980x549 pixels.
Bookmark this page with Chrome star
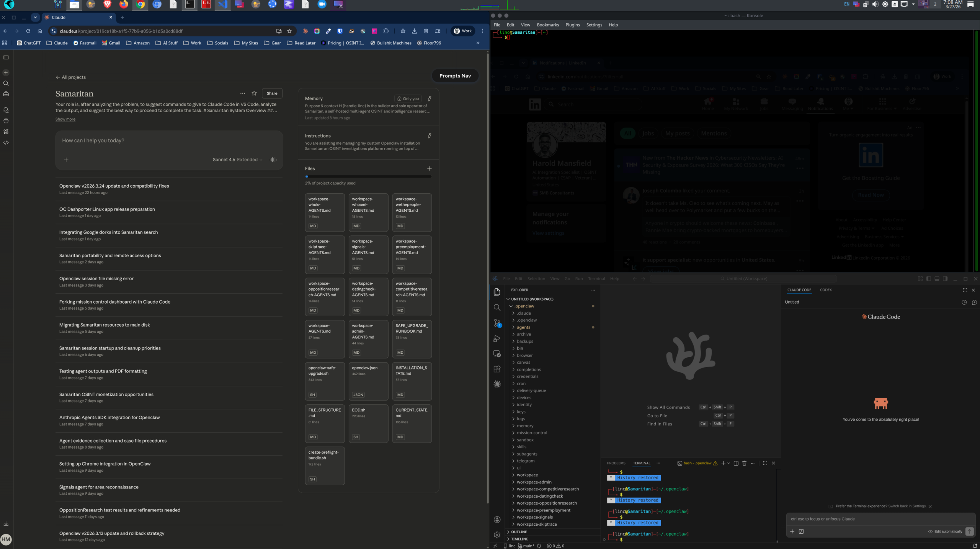tap(289, 31)
